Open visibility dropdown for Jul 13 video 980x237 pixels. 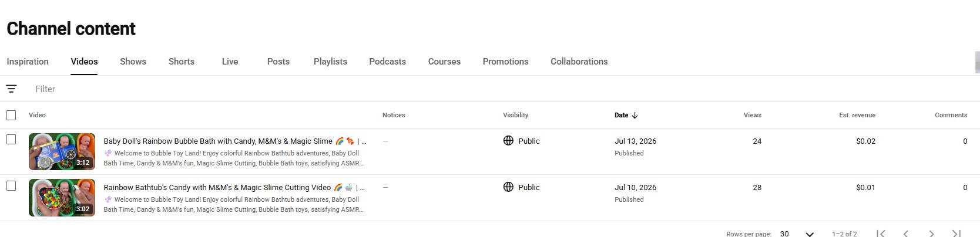522,141
